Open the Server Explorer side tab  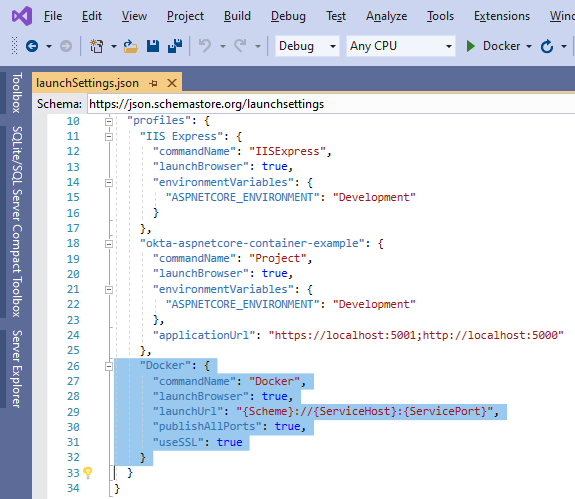17,369
